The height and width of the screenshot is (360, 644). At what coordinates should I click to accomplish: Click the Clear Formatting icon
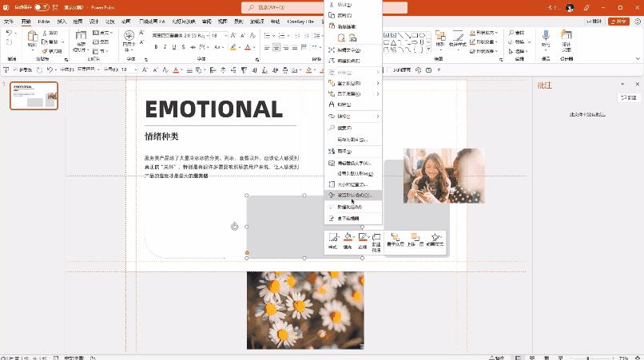(252, 36)
